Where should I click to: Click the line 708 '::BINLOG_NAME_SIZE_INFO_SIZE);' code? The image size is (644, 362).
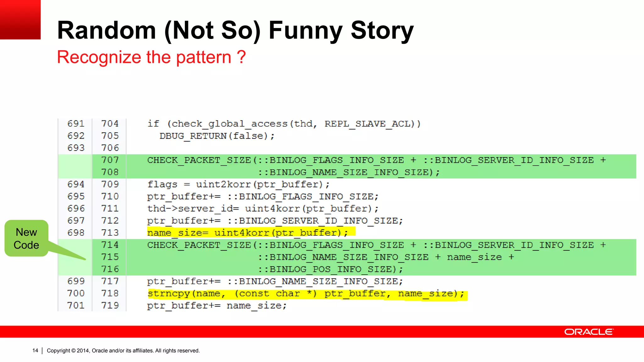pyautogui.click(x=348, y=173)
